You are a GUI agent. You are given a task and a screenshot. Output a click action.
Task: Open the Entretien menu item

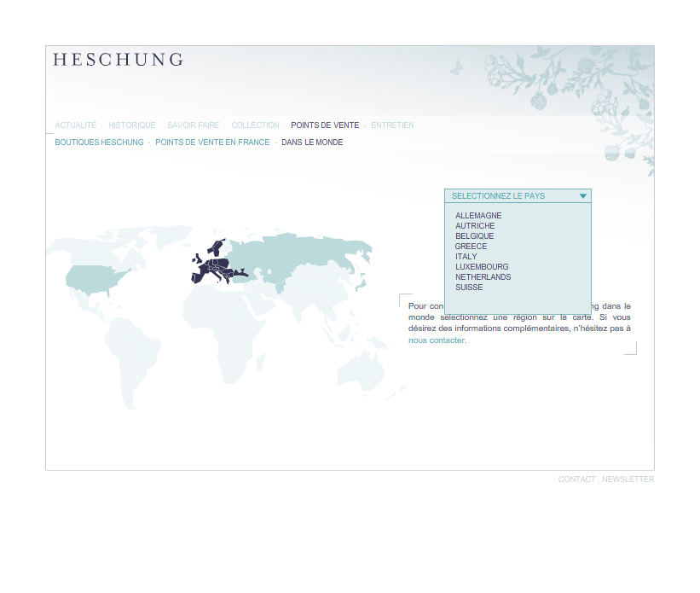[x=392, y=125]
